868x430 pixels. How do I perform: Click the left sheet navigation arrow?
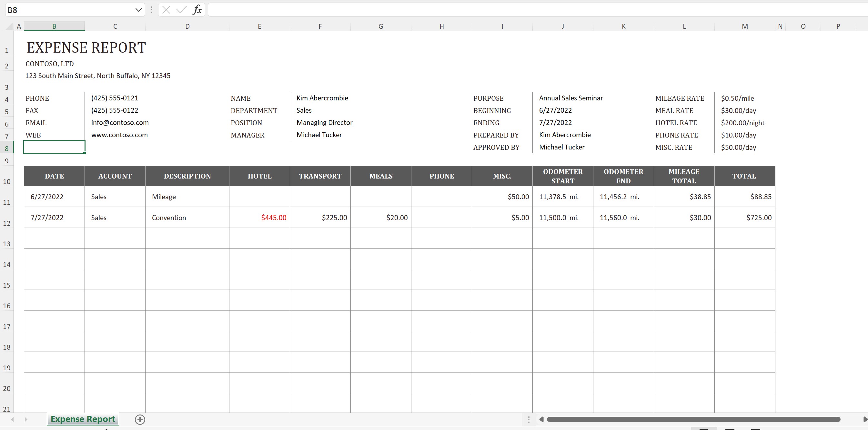(x=12, y=419)
